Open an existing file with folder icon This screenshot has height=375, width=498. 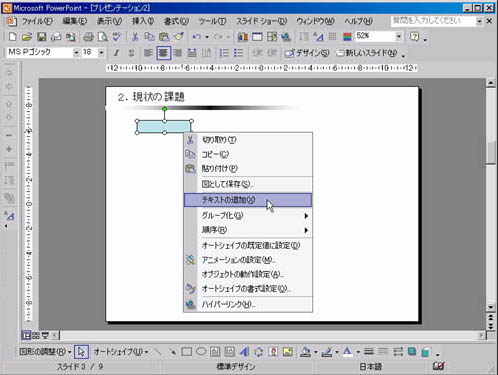27,37
